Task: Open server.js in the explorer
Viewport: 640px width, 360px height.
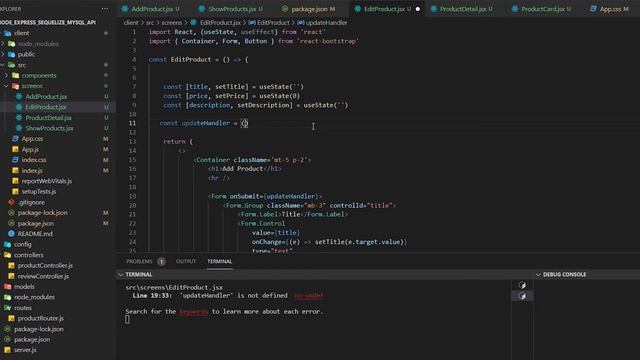Action: pyautogui.click(x=25, y=350)
